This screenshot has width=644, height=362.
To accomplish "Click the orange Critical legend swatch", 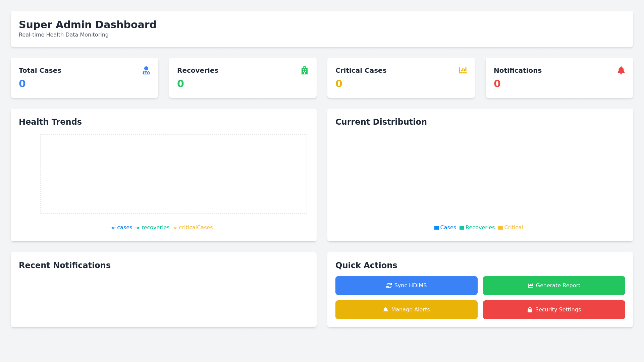I will 500,228.
